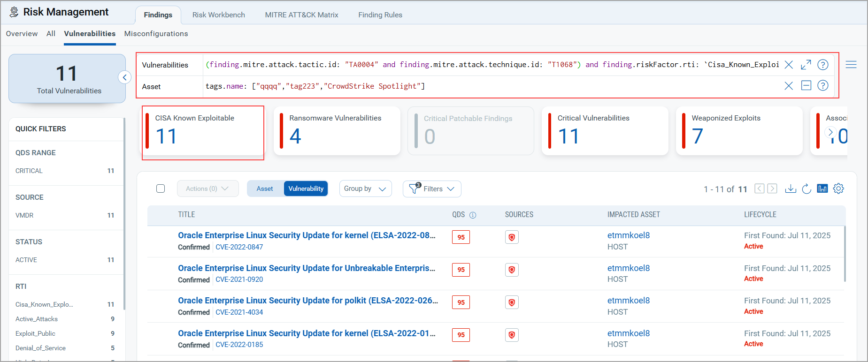Open the Filters dropdown
This screenshot has width=868, height=362.
point(432,189)
